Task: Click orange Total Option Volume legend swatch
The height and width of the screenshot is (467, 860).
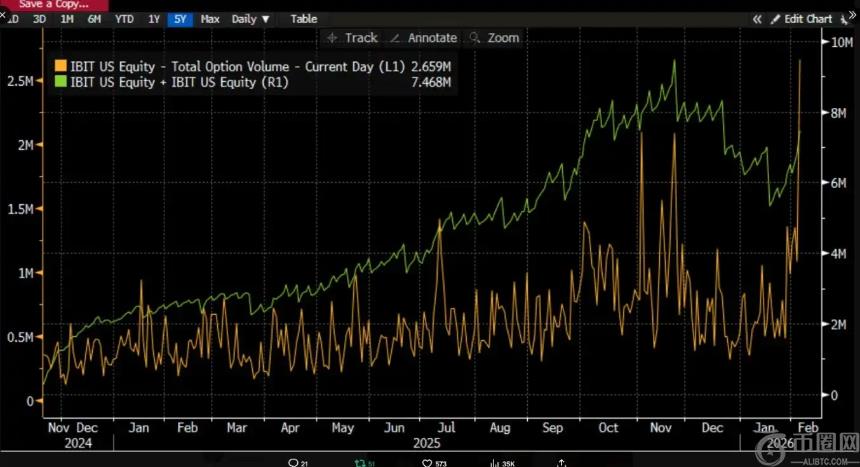Action: [x=60, y=66]
